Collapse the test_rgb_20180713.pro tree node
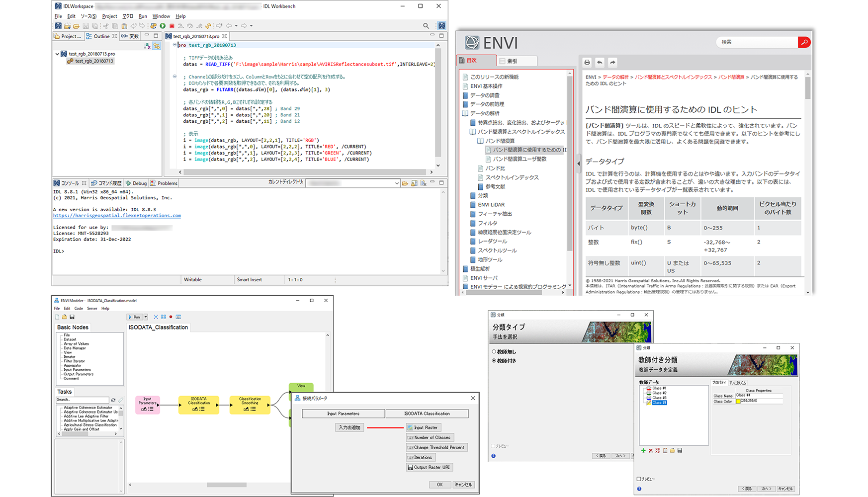This screenshot has width=868, height=497. (57, 54)
